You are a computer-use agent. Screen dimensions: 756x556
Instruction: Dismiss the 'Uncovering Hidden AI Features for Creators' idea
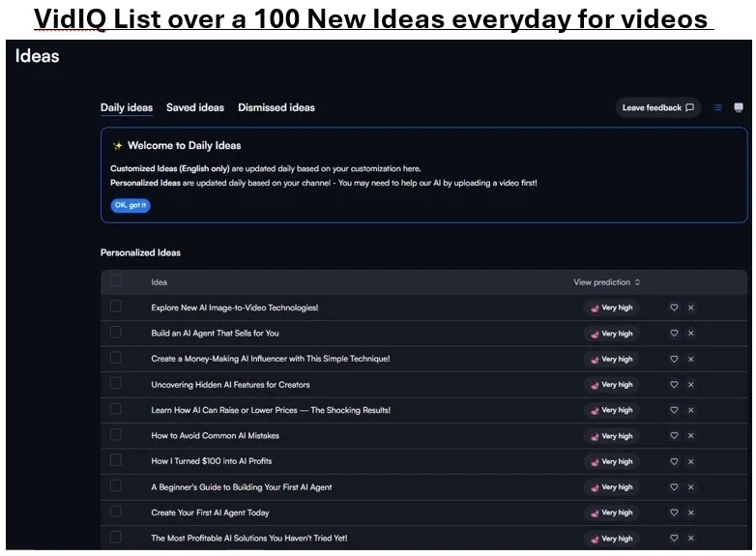pos(691,385)
